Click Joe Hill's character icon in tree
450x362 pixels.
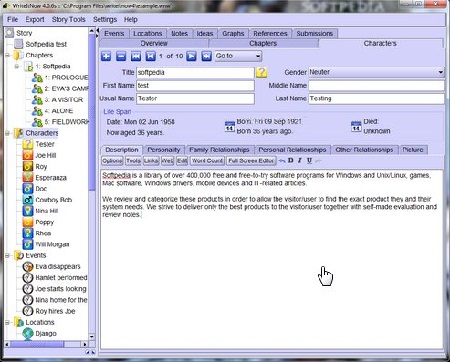(x=28, y=155)
